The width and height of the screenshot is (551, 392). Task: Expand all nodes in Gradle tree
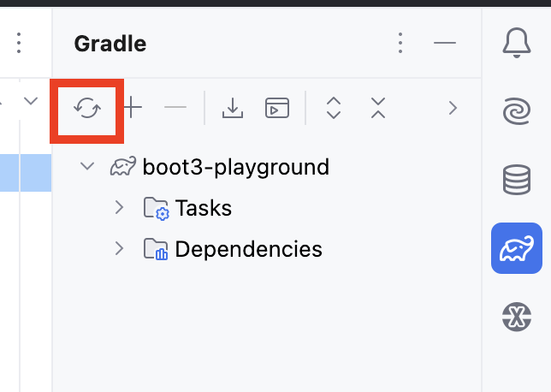pyautogui.click(x=334, y=108)
